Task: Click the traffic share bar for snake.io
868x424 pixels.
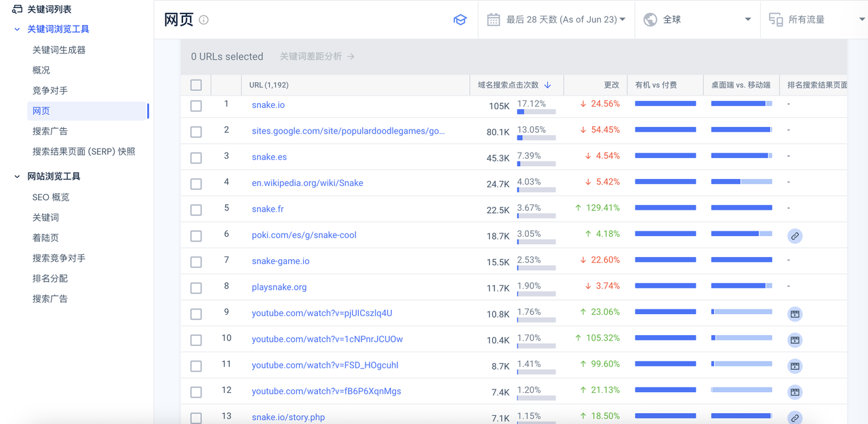Action: [536, 111]
